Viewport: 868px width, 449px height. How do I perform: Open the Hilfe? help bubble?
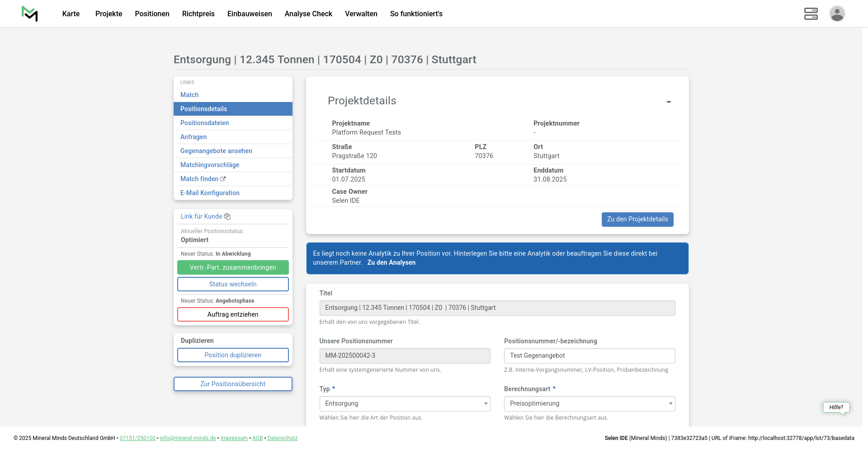pos(836,407)
